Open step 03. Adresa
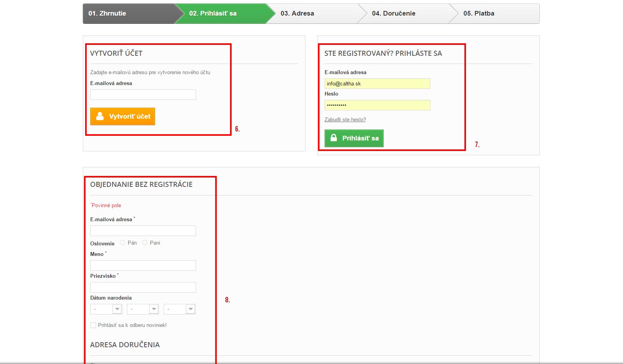Image resolution: width=623 pixels, height=364 pixels. [316, 14]
